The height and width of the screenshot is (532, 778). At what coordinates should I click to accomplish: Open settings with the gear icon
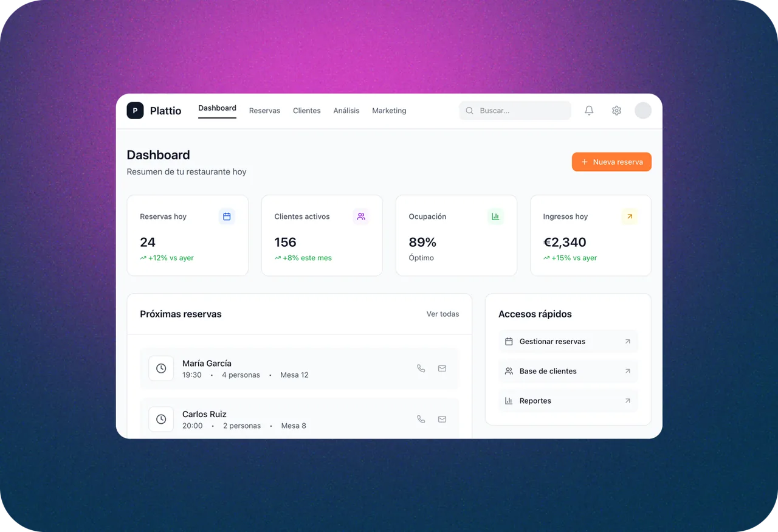(x=616, y=110)
